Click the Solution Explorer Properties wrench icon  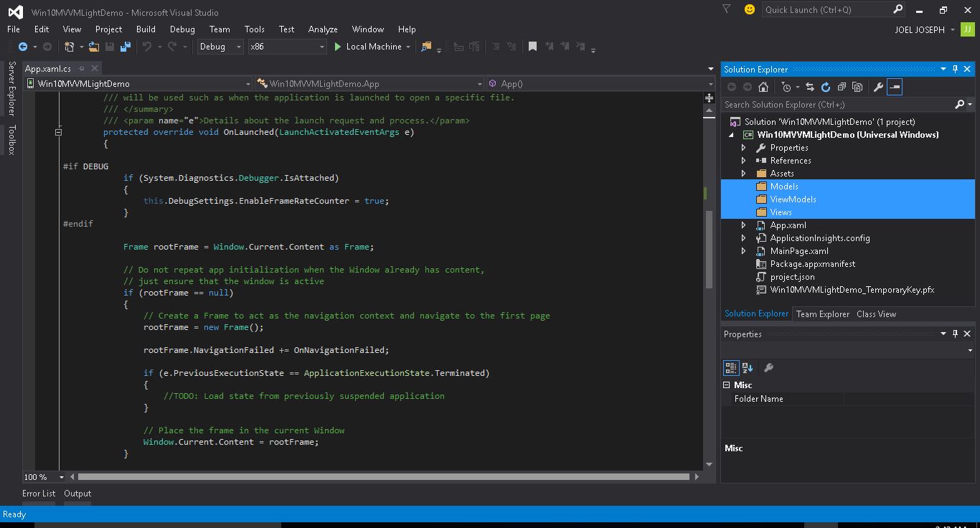coord(878,87)
